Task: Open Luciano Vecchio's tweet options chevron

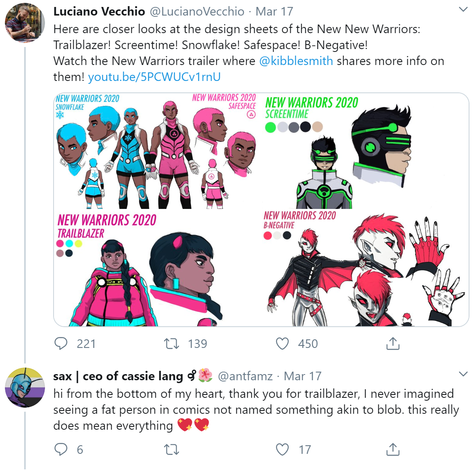Action: tap(463, 9)
